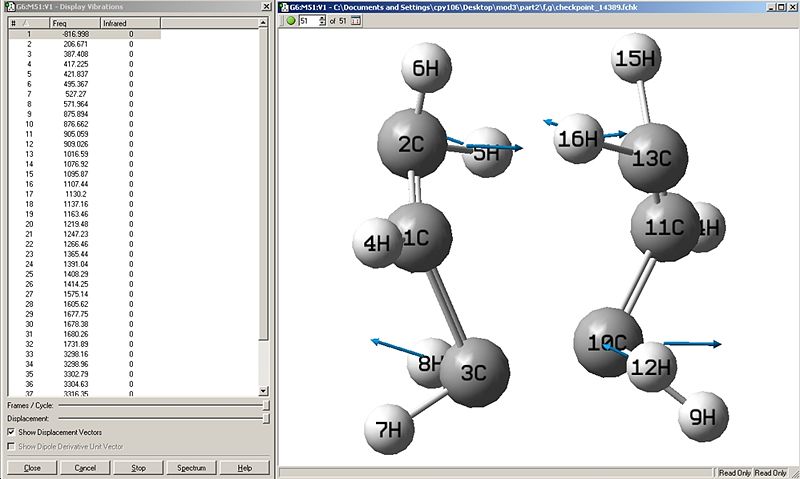This screenshot has height=479, width=800.
Task: Click the hydrogen atom labeled 15H
Action: coord(636,58)
